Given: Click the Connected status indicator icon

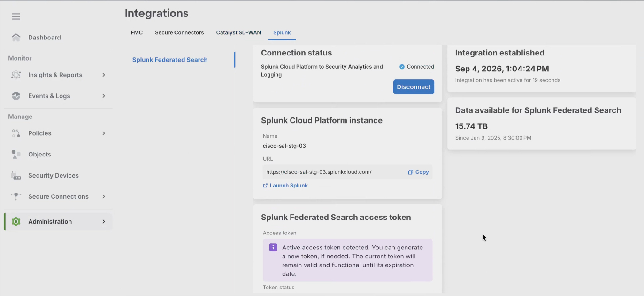Looking at the screenshot, I should 402,67.
